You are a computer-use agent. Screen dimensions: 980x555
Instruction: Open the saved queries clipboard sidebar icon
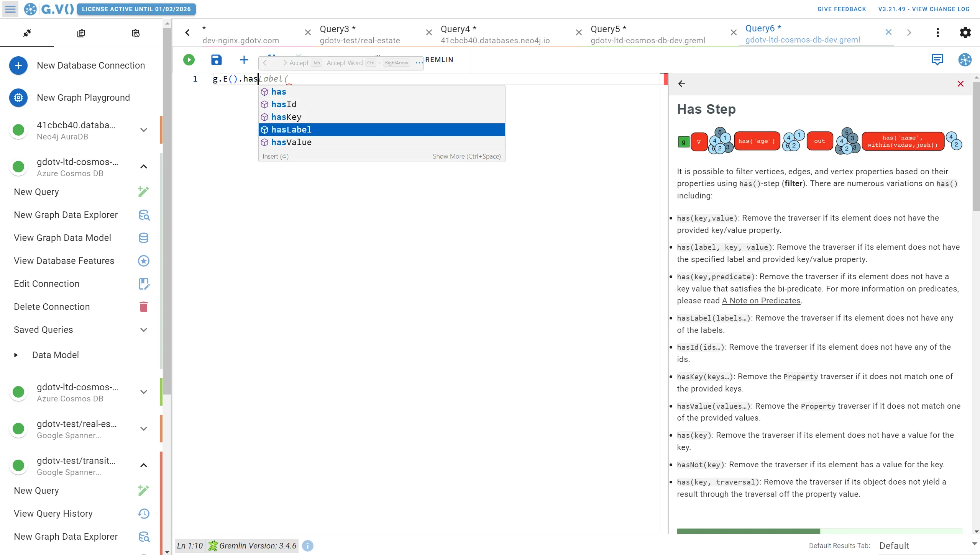81,33
